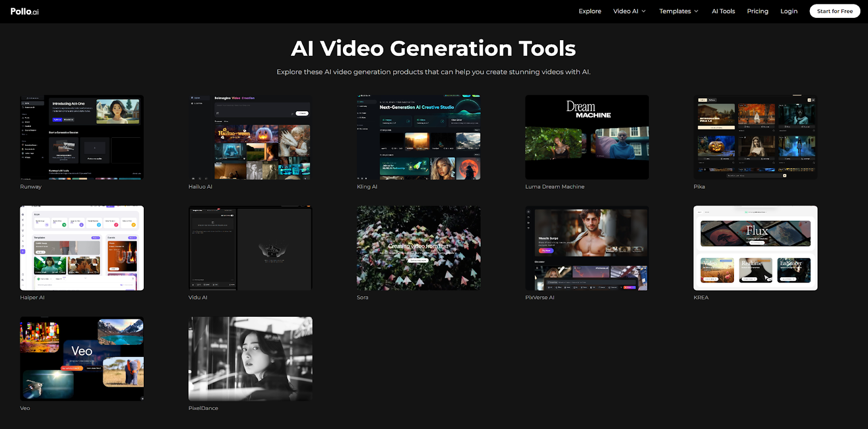Open the Haiper AI thumbnail
868x429 pixels.
82,248
